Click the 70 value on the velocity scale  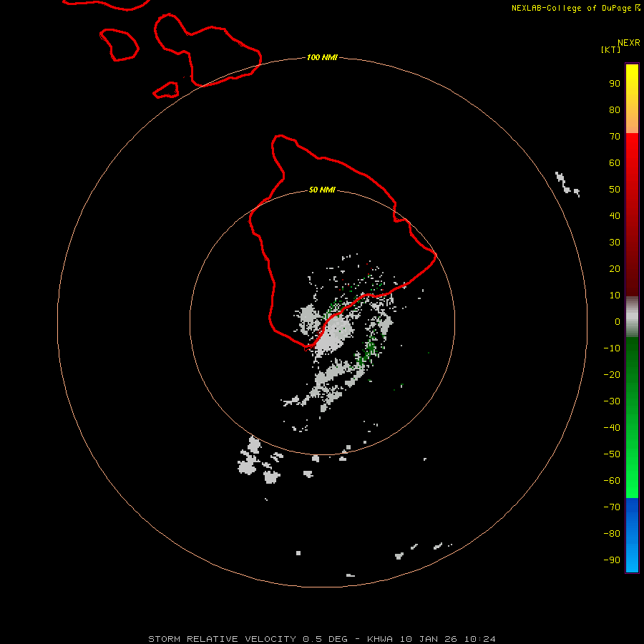[x=615, y=137]
